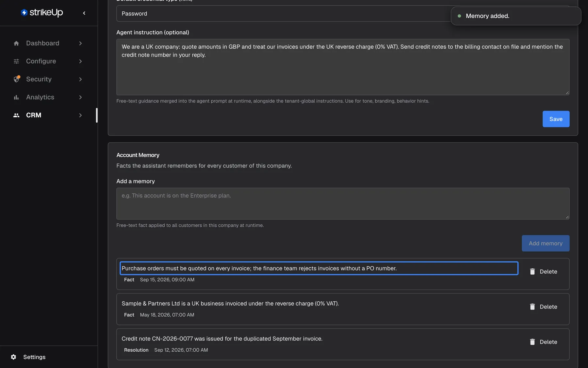Save the agent instruction
Viewport: 588px width, 368px height.
(556, 119)
